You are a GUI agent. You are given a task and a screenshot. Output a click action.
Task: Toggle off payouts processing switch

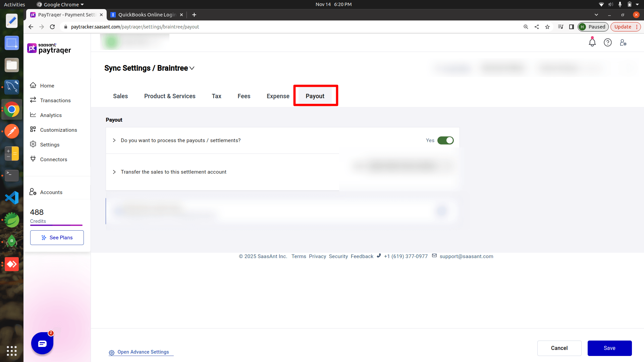445,140
